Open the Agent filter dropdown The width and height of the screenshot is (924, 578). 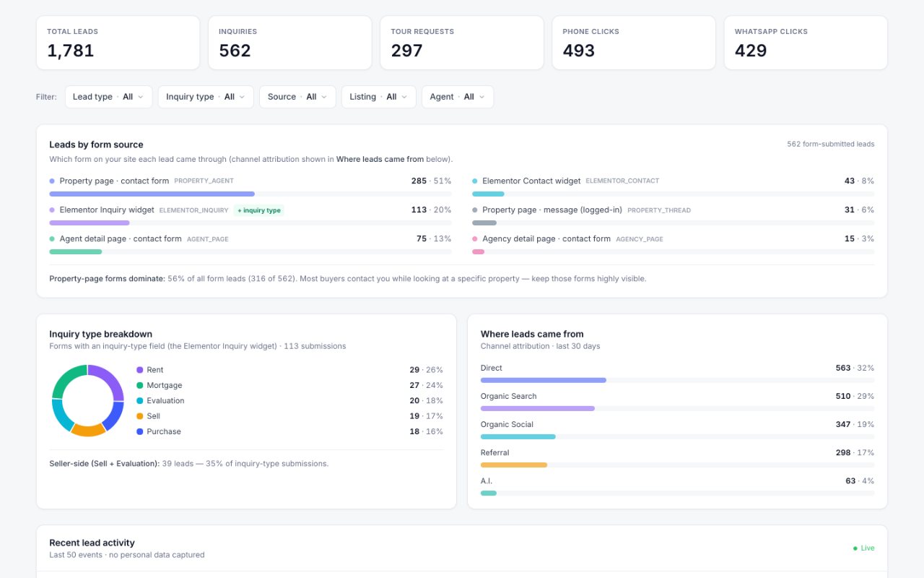pos(458,97)
